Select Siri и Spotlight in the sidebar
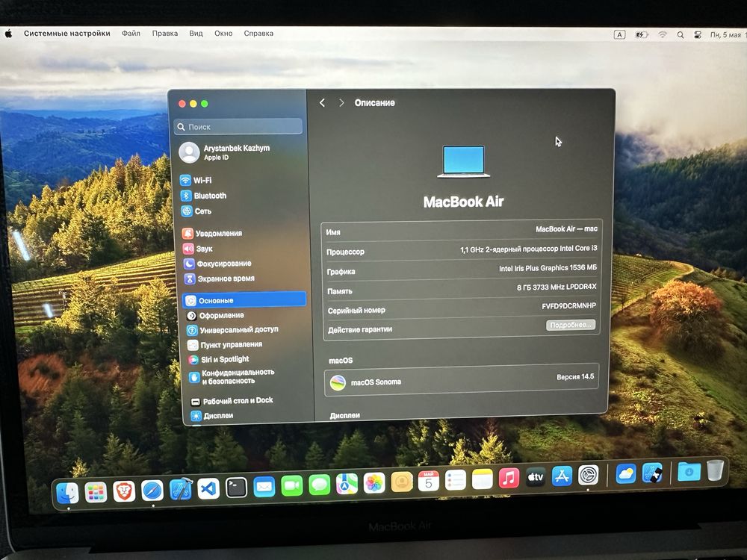747x560 pixels. tap(219, 360)
